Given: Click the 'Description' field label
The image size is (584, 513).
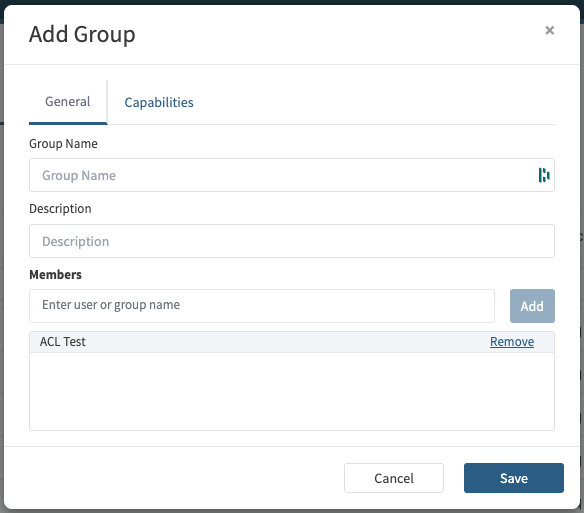Looking at the screenshot, I should click(x=60, y=209).
